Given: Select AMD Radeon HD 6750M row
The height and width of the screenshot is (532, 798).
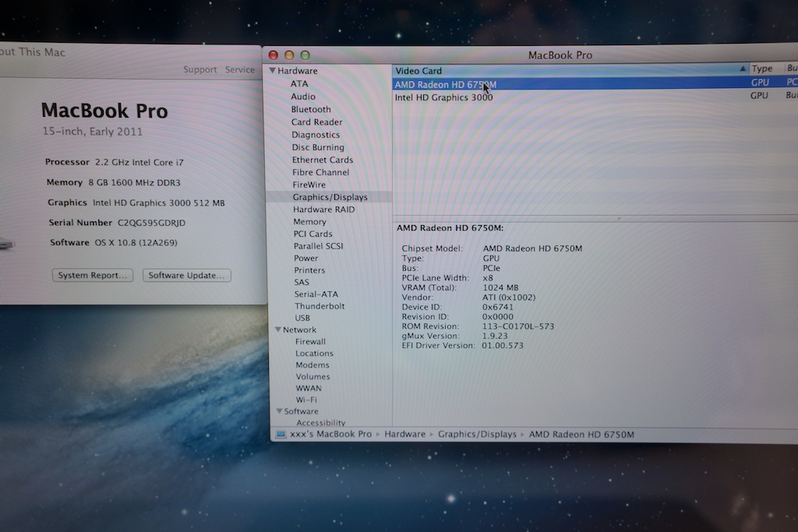Looking at the screenshot, I should [x=595, y=84].
